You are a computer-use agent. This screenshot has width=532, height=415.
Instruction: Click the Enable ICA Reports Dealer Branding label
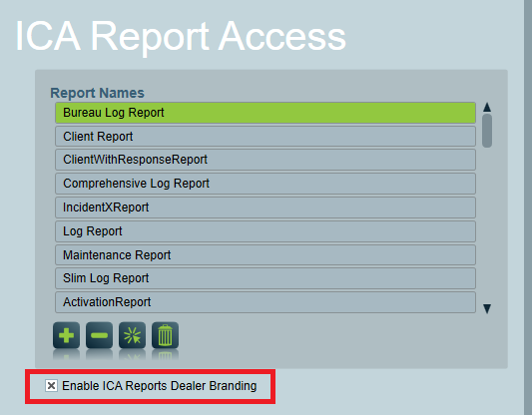(160, 386)
